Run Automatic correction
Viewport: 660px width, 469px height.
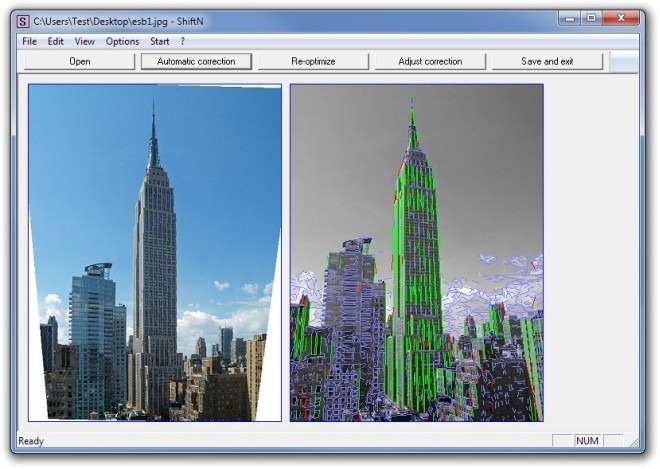tap(196, 61)
